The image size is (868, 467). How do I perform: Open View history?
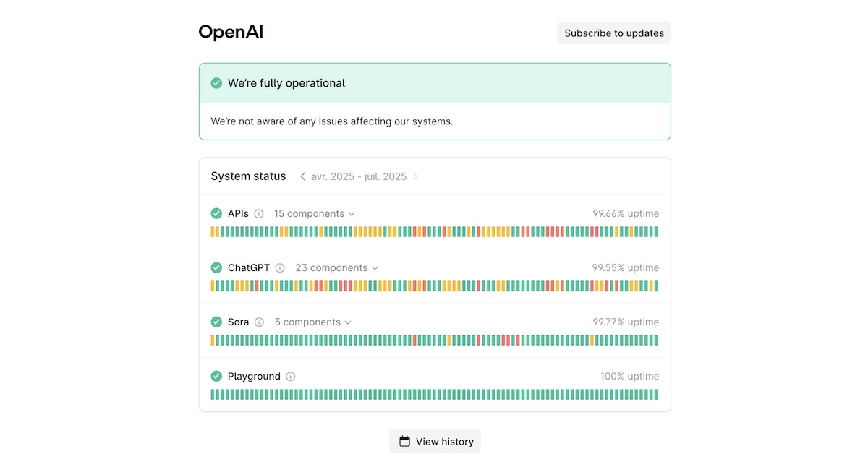tap(435, 441)
